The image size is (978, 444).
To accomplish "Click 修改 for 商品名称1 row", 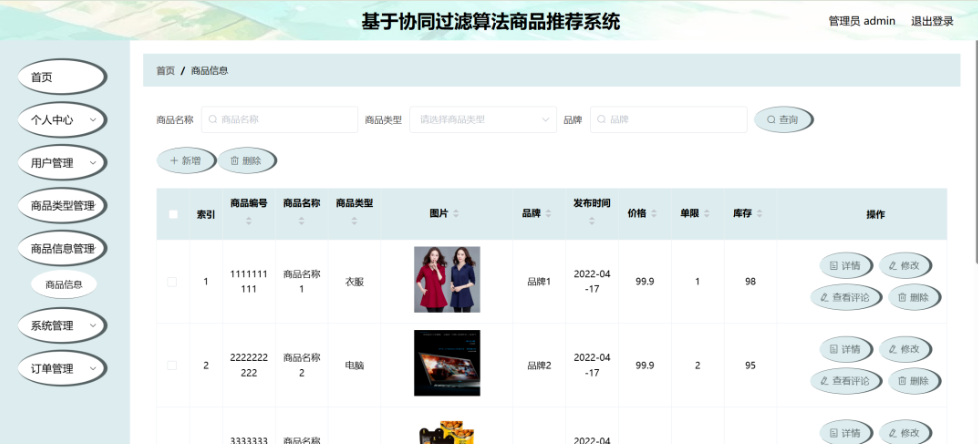I will pyautogui.click(x=905, y=266).
